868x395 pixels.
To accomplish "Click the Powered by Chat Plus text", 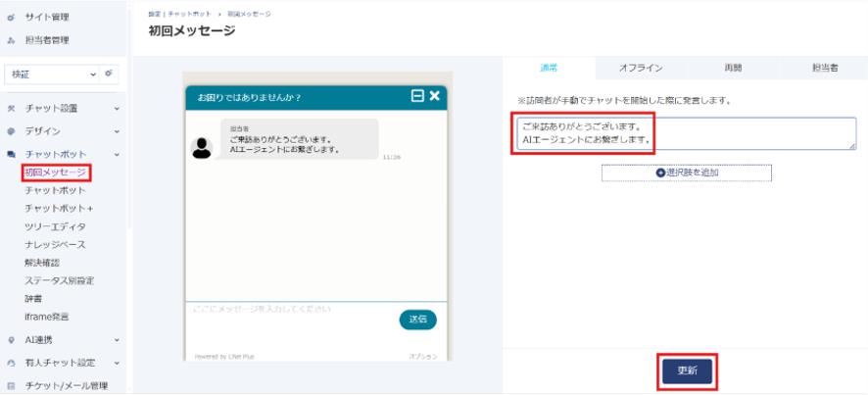I will pyautogui.click(x=224, y=357).
